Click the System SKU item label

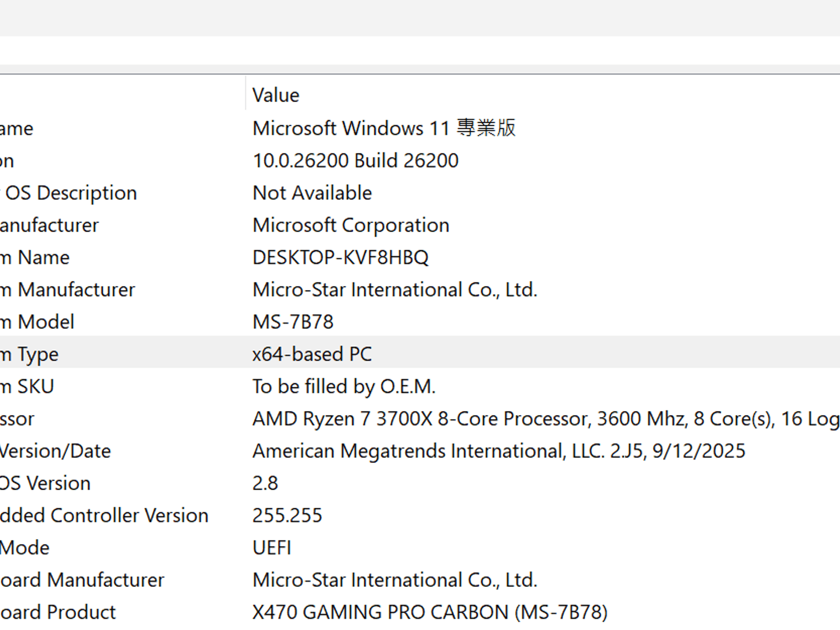pyautogui.click(x=27, y=386)
